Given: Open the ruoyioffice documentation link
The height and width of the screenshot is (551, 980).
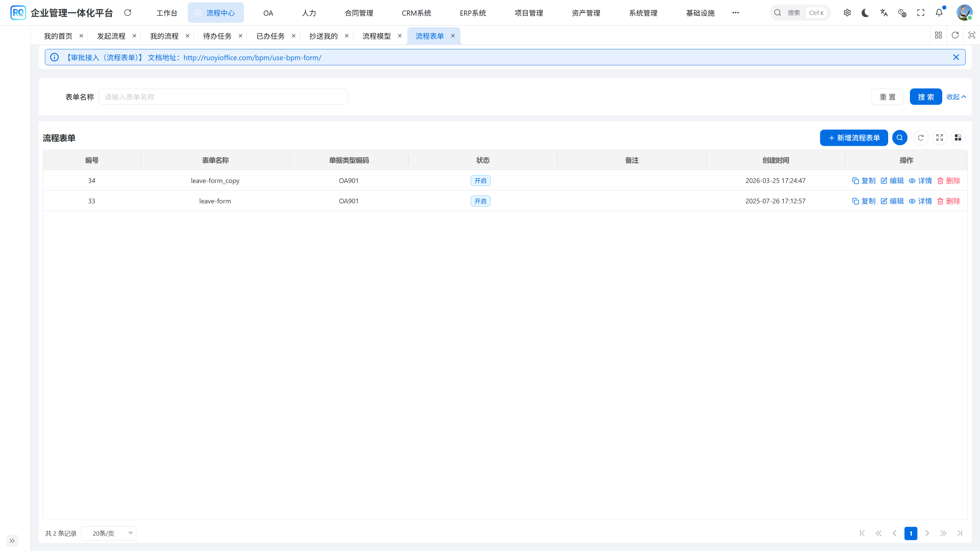Looking at the screenshot, I should [x=252, y=57].
